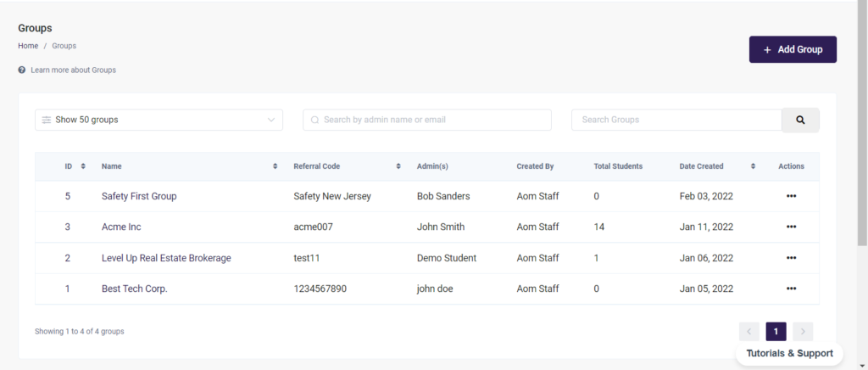868x370 pixels.
Task: Click the magnifier search button for groups
Action: (x=800, y=120)
